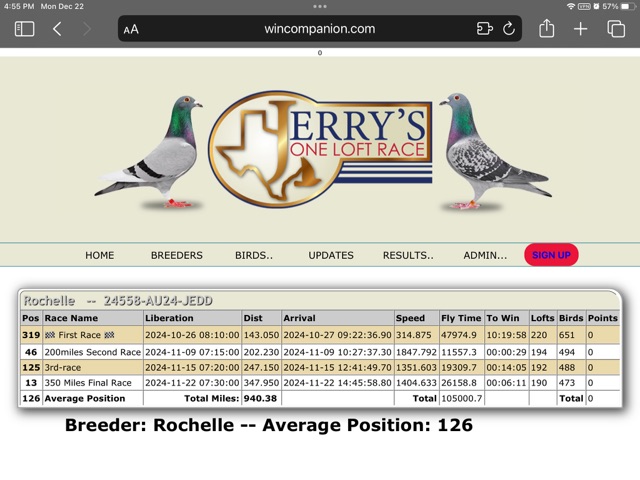Go back to the previous page
Viewport: 640px width, 480px height.
[x=57, y=29]
